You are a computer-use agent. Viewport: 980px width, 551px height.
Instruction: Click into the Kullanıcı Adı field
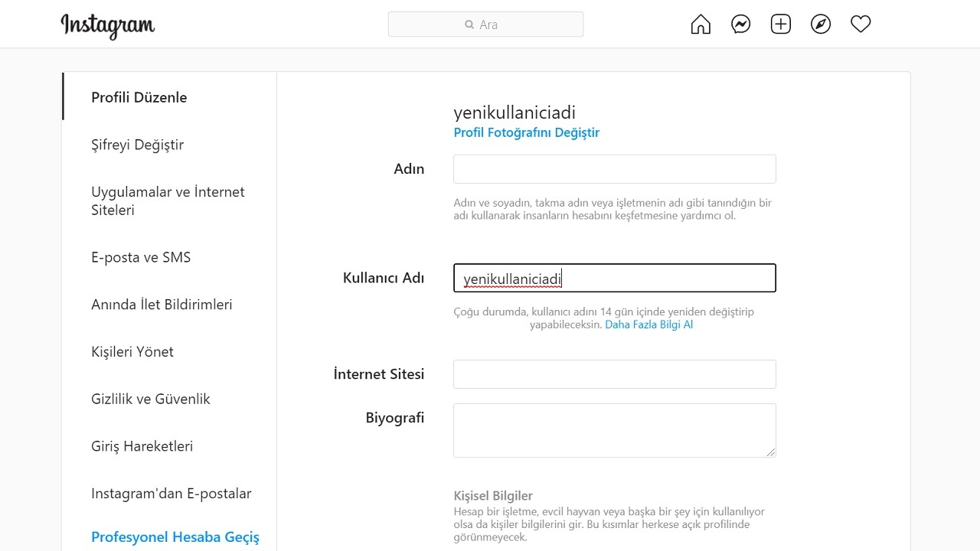615,279
